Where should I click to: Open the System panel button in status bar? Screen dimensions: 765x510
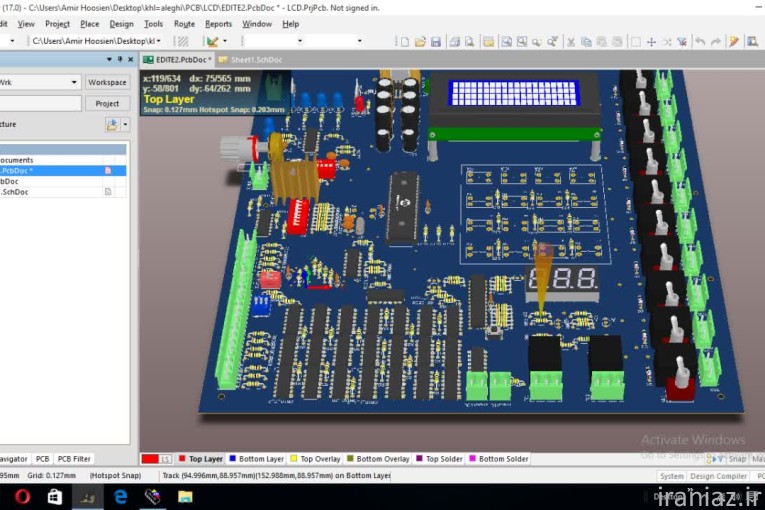(x=671, y=476)
